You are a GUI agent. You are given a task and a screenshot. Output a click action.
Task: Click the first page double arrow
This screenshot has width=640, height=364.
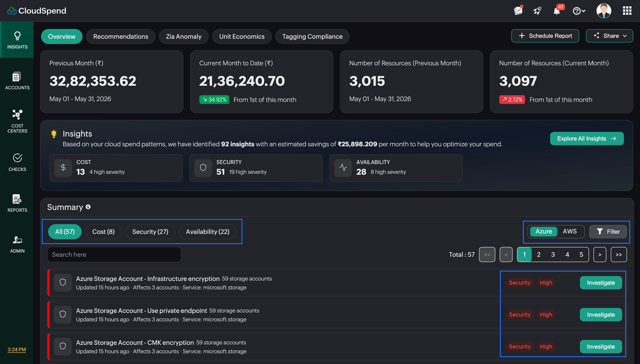coord(487,254)
